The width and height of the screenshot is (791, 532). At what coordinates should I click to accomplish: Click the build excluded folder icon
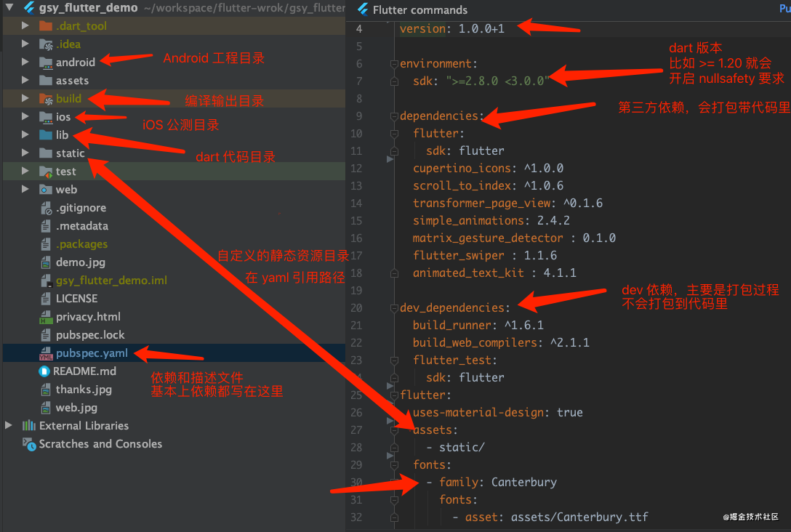(46, 99)
